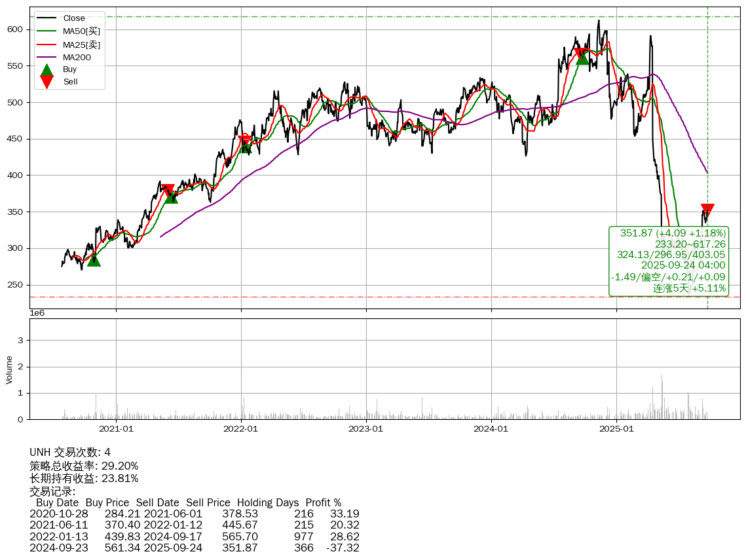Screen dimensions: 746x560
Task: Click the red Sell triangle in the legend
Action: coord(47,81)
